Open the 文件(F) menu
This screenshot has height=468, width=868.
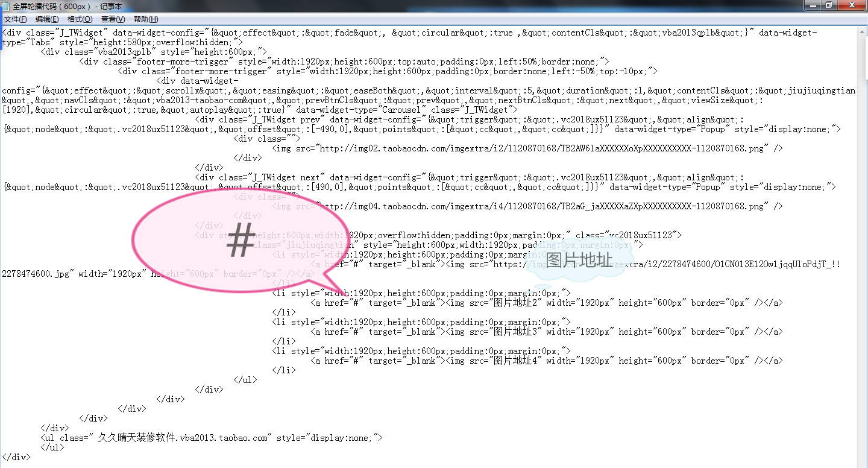pyautogui.click(x=15, y=19)
